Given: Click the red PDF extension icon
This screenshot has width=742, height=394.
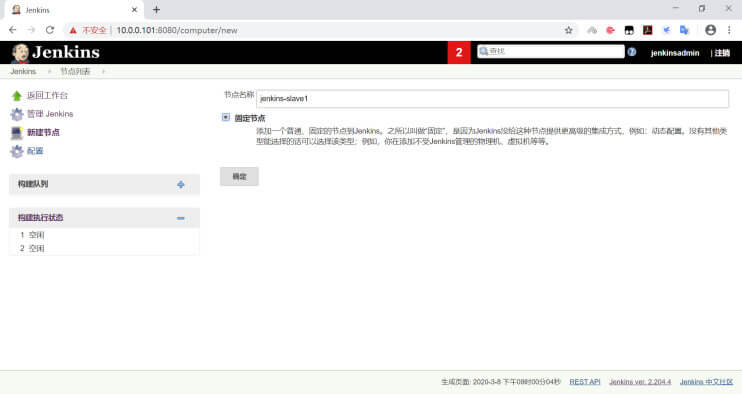Looking at the screenshot, I should 647,30.
